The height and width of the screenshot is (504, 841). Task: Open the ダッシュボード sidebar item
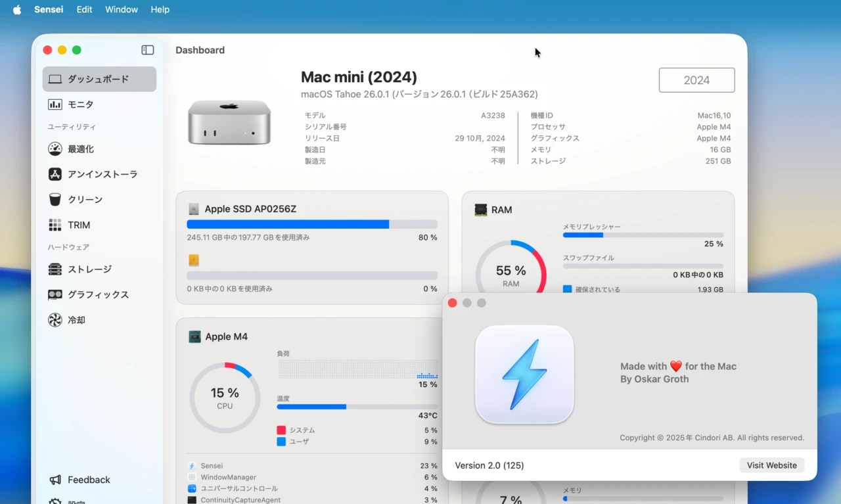click(99, 79)
